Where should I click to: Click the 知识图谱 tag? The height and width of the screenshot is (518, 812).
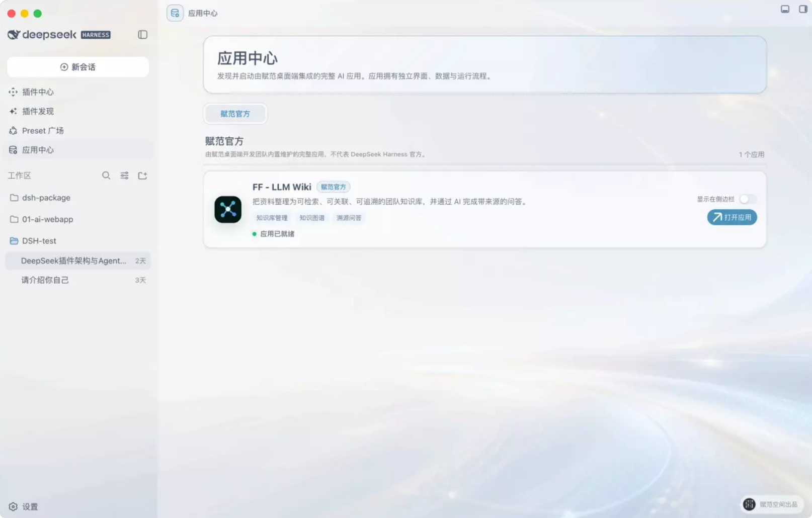(312, 218)
